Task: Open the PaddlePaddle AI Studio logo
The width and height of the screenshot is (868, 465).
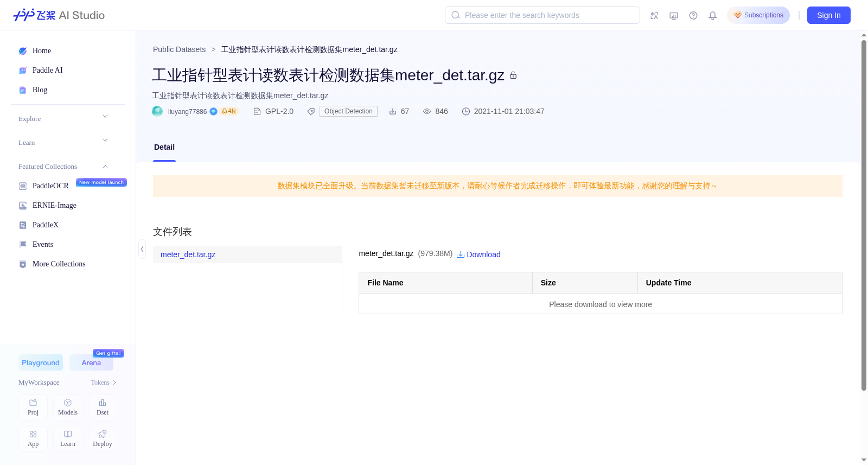Action: pos(59,15)
